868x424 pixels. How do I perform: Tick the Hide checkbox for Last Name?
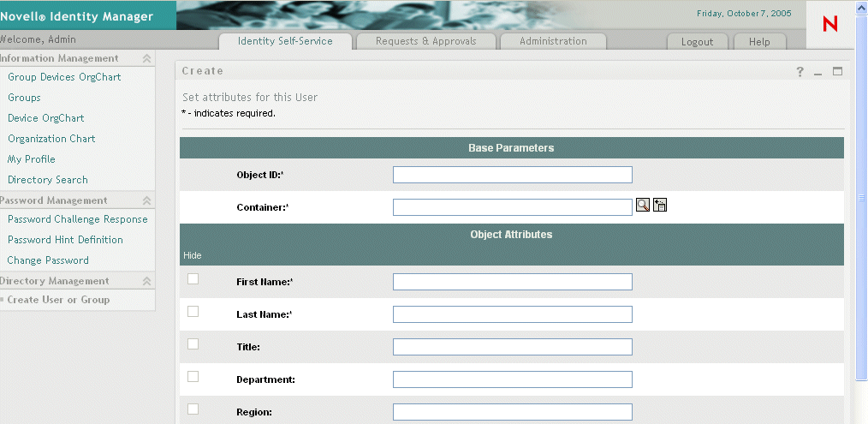[193, 312]
